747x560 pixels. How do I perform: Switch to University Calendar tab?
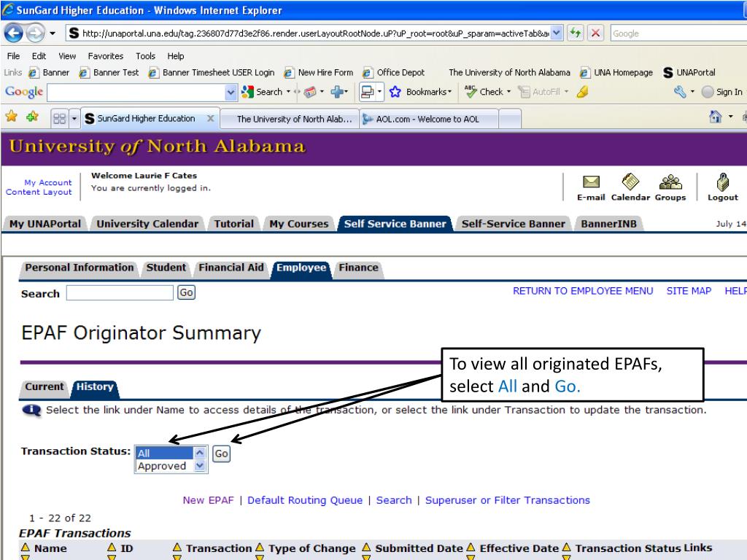click(147, 224)
